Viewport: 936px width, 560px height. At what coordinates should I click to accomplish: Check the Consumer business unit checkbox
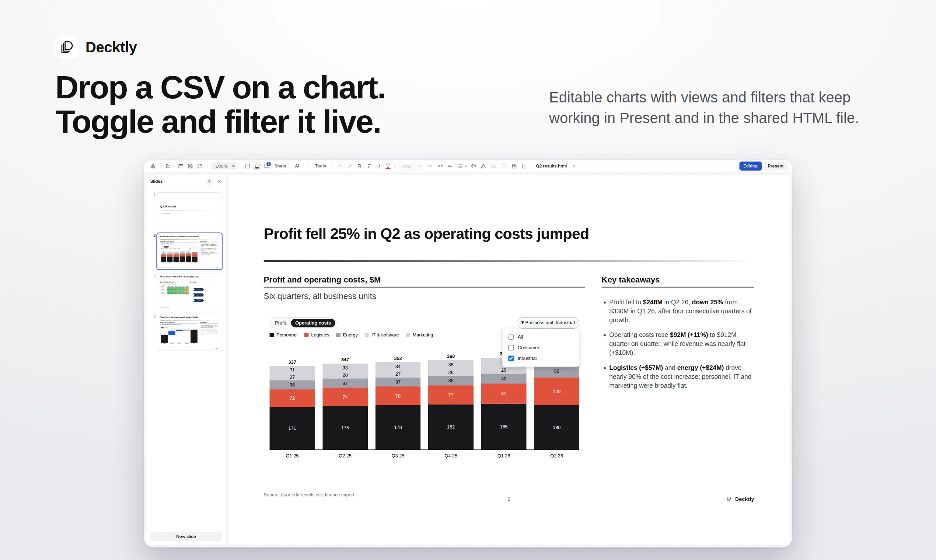[x=511, y=347]
